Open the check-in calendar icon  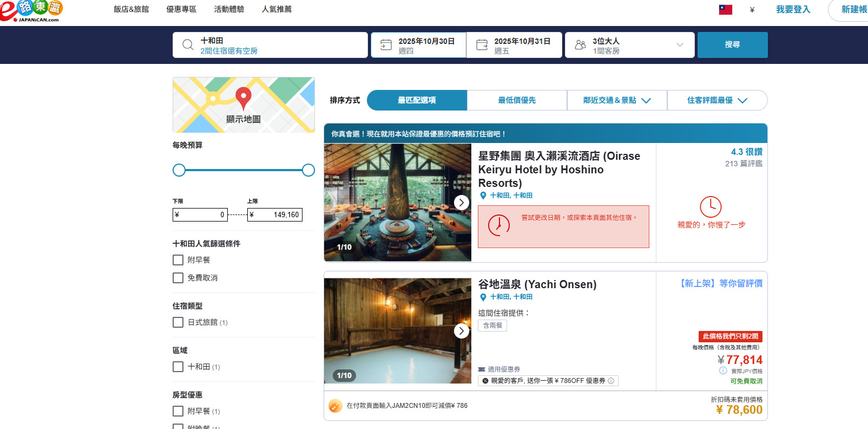(386, 45)
